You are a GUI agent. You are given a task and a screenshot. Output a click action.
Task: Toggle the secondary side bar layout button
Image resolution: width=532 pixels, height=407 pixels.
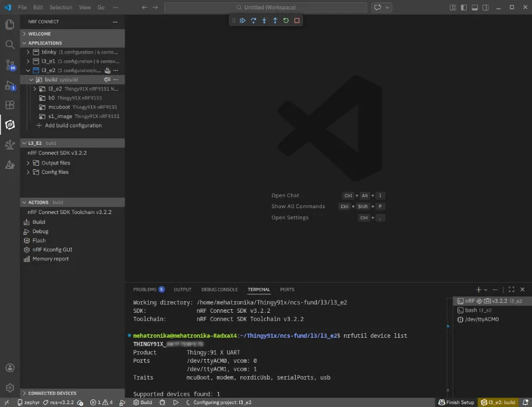click(x=484, y=8)
